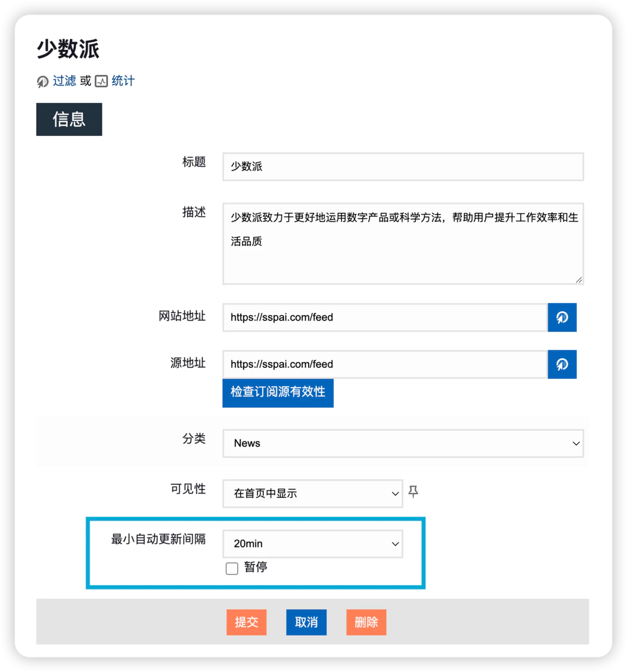The width and height of the screenshot is (627, 672).
Task: Click the pin icon next to 可见性
Action: pyautogui.click(x=413, y=492)
